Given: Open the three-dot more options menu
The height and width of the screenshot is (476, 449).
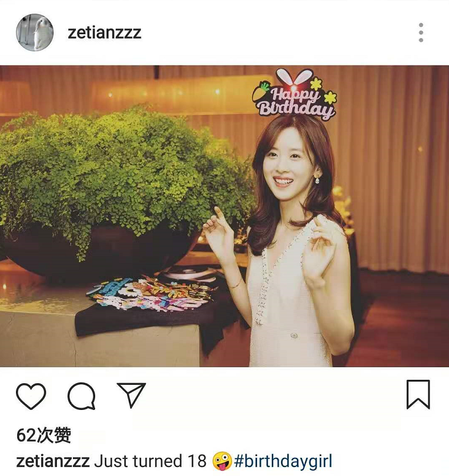Looking at the screenshot, I should [421, 32].
